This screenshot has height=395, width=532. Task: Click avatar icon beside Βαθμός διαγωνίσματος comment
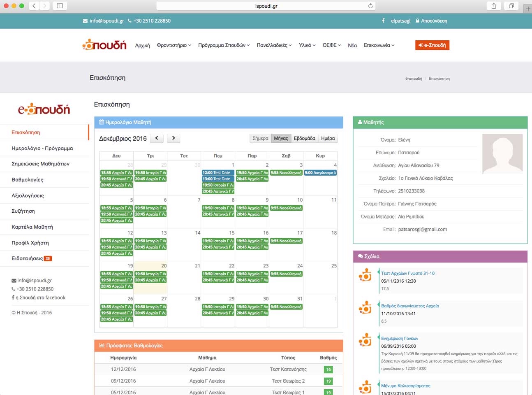[365, 307]
